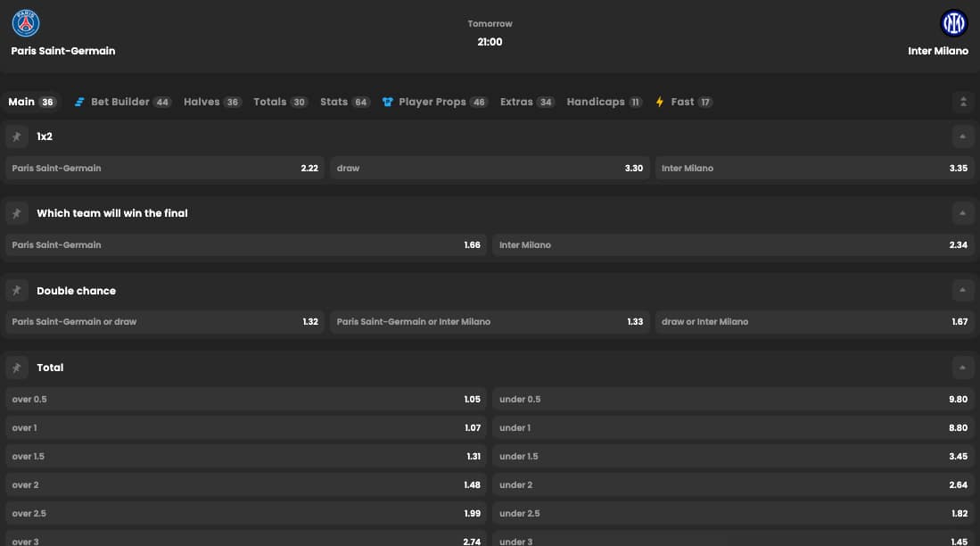Bet on under 1 total
This screenshot has height=546, width=980.
(733, 428)
